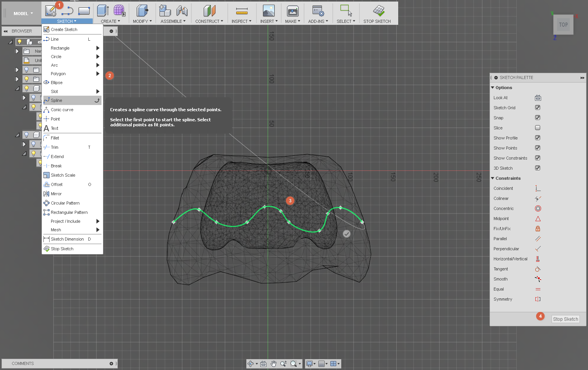
Task: Collapse the Browser panel arrows
Action: tap(5, 31)
